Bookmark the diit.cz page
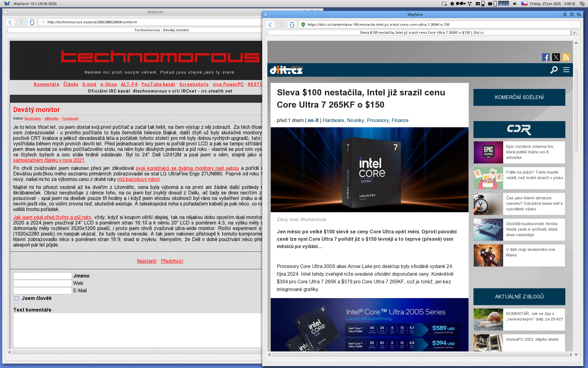Image resolution: width=588 pixels, height=368 pixels. tap(575, 25)
